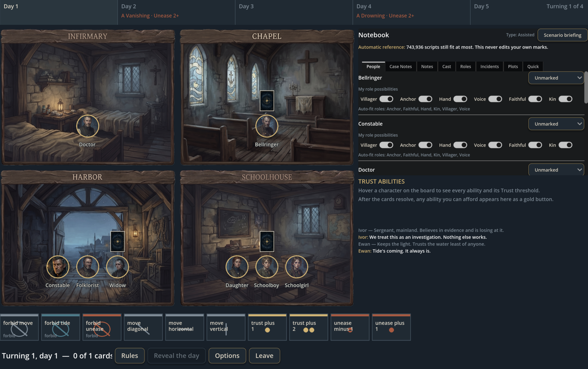This screenshot has height=369, width=588.
Task: Select the Widow portrait in the Harbor
Action: 117,267
